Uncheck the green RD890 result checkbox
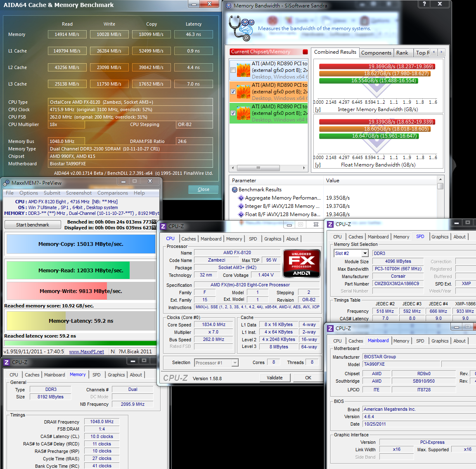 coord(233,113)
